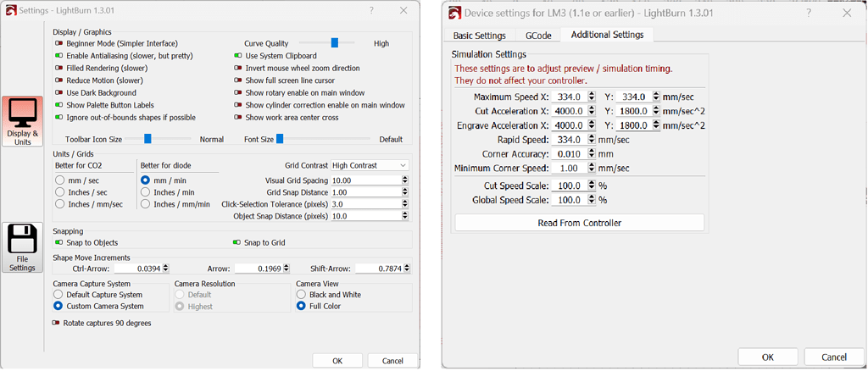Select mm / sec units radio button
The height and width of the screenshot is (371, 868).
pyautogui.click(x=59, y=180)
